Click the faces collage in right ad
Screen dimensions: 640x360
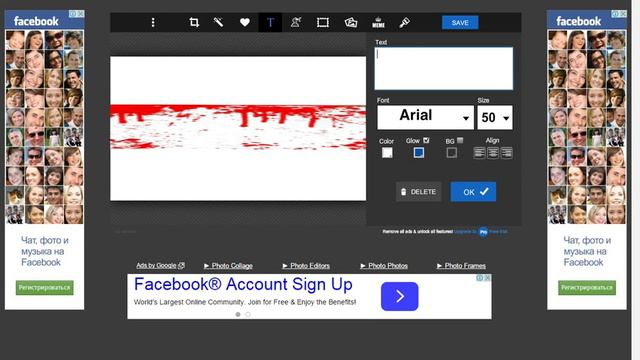pyautogui.click(x=587, y=127)
